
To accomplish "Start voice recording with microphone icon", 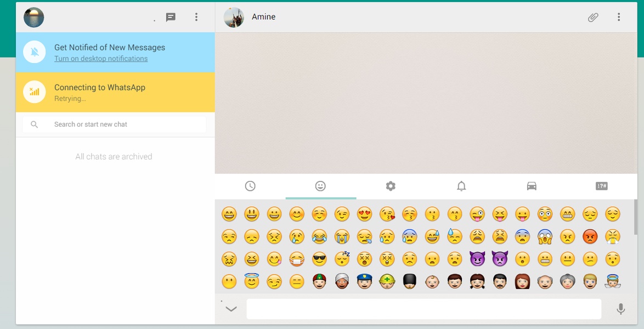I will [620, 309].
